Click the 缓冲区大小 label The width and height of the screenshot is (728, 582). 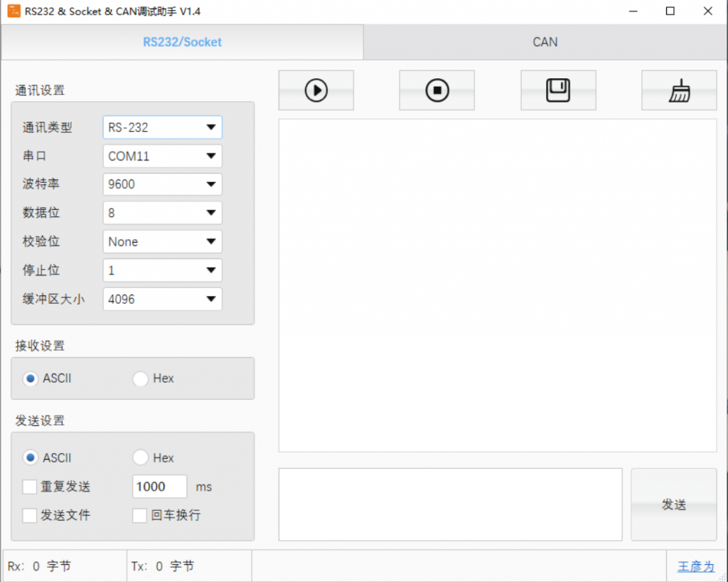[53, 299]
